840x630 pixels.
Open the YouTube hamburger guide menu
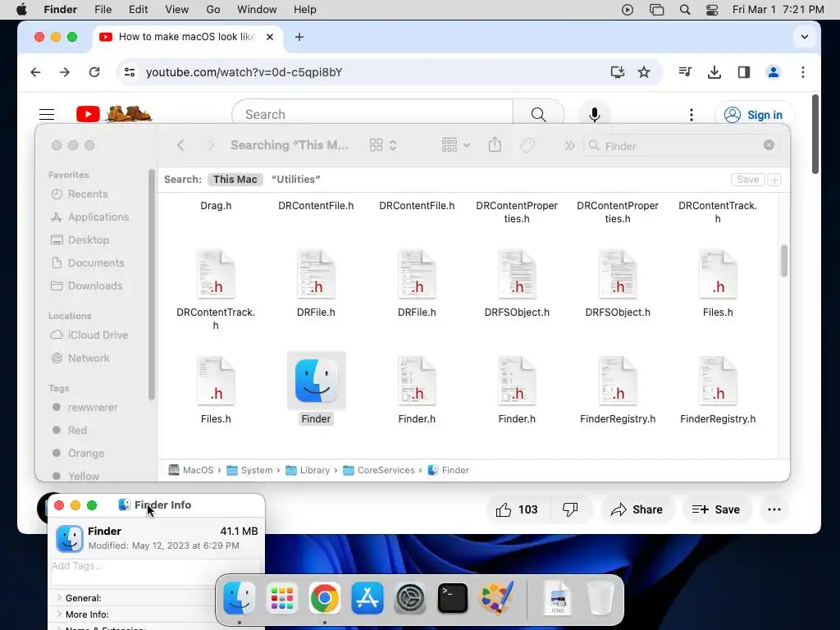coord(47,114)
